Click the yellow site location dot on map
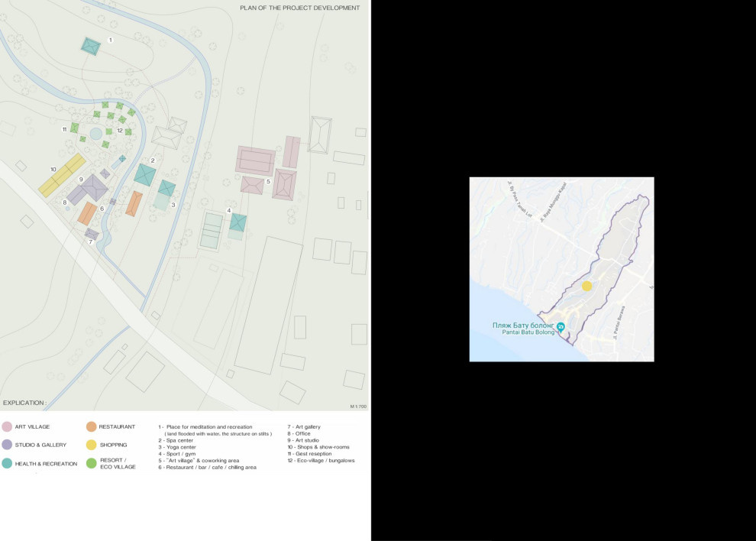 coord(586,286)
